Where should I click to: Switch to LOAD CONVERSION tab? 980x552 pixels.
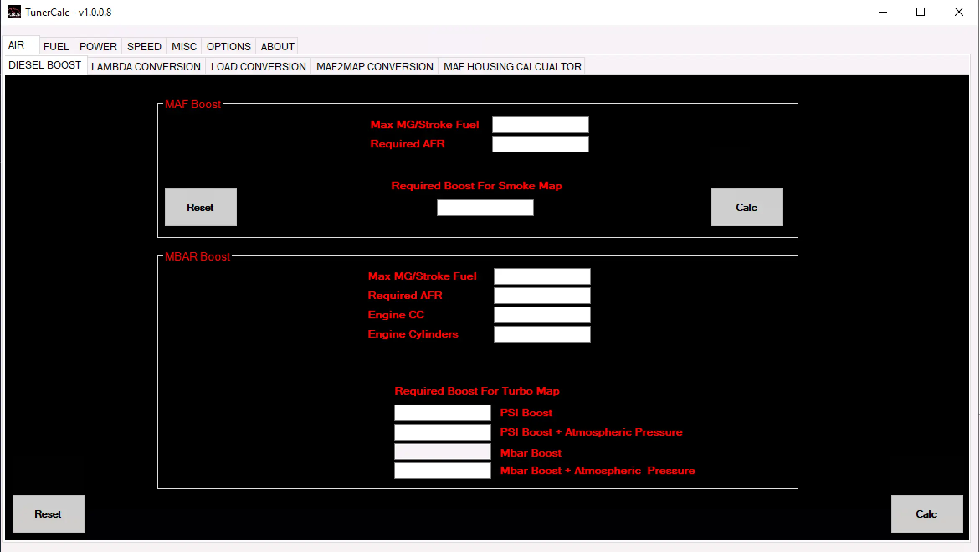258,66
